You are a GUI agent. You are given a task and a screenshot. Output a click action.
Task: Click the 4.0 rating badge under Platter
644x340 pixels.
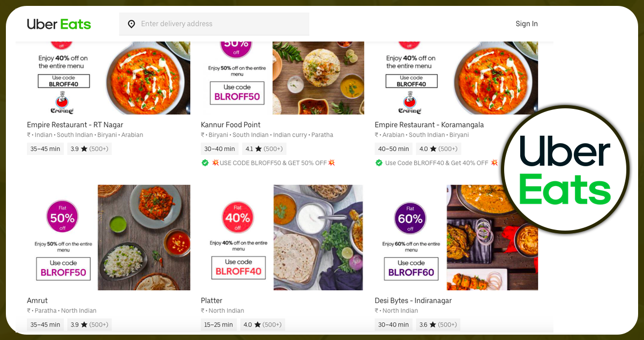[263, 324]
